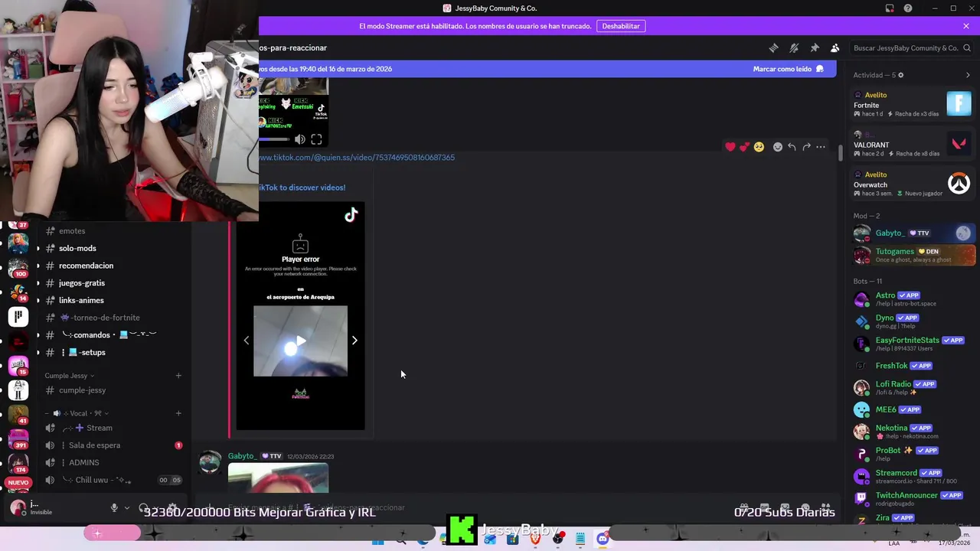Click Marcar como leído button
This screenshot has height=551, width=980.
point(789,69)
